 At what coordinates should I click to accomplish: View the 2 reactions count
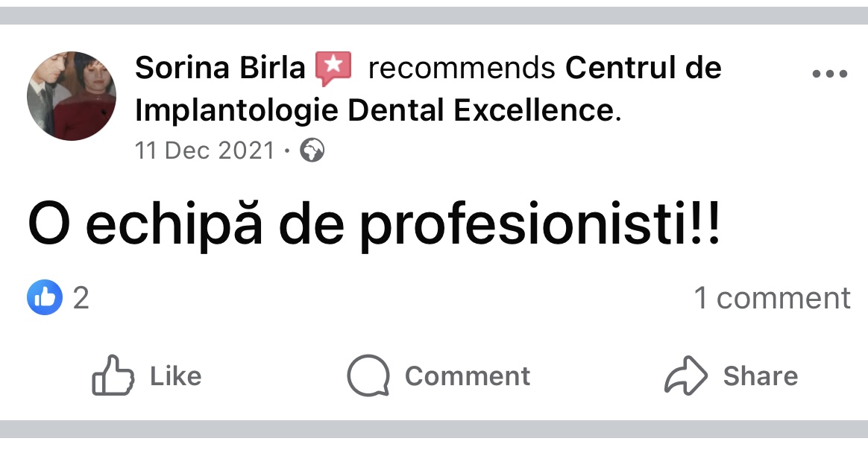tap(81, 298)
